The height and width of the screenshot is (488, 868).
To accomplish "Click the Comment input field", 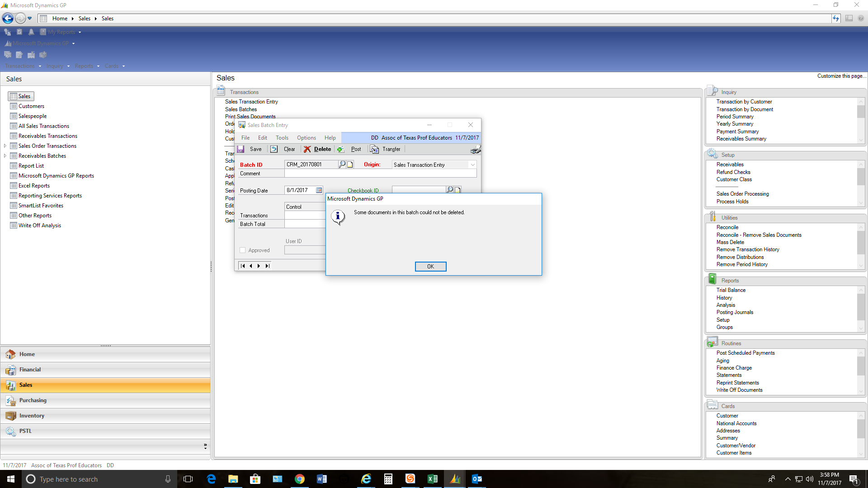I will 380,174.
